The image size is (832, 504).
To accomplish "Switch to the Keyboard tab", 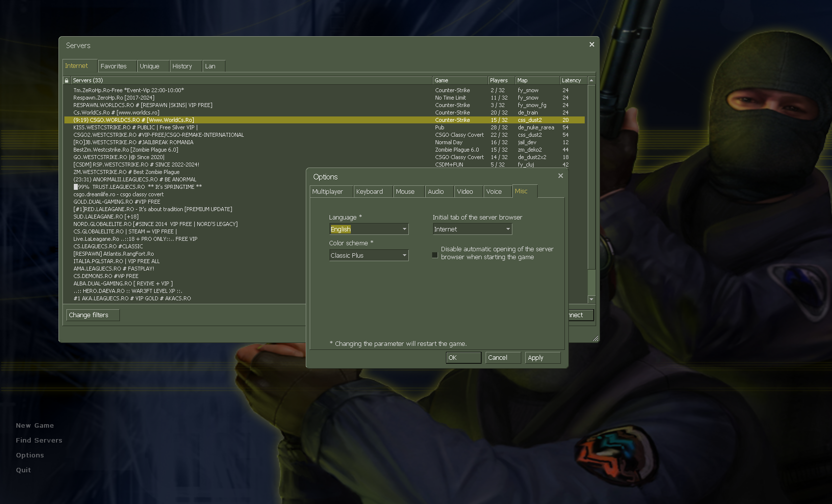I will (373, 192).
